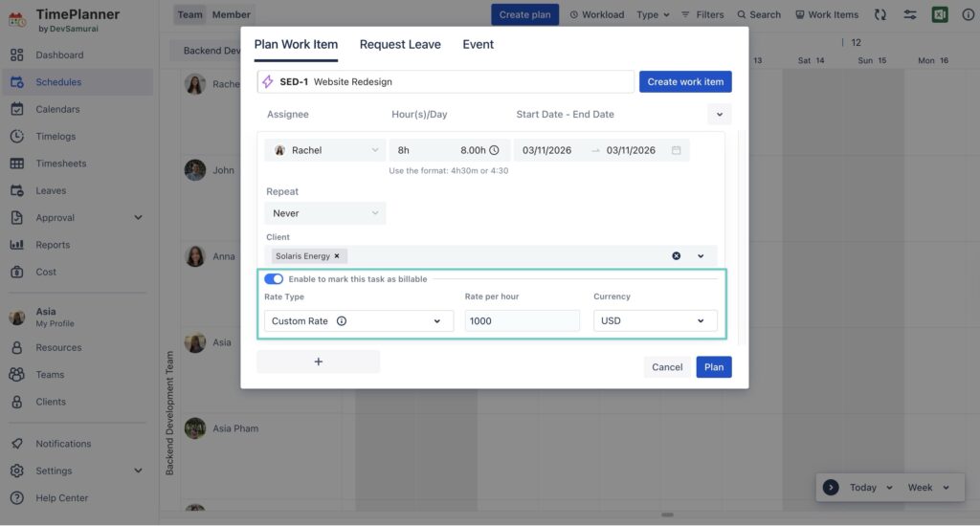This screenshot has height=526, width=980.
Task: Add another assignee row with plus button
Action: point(318,362)
